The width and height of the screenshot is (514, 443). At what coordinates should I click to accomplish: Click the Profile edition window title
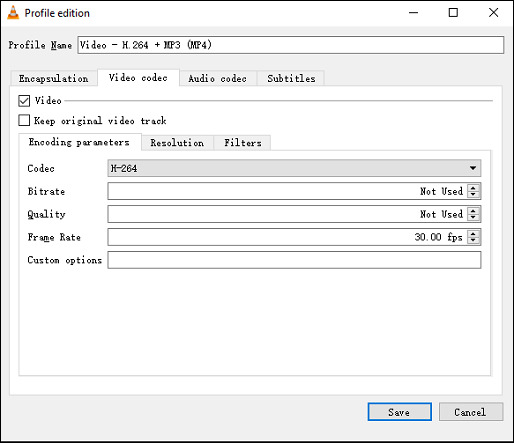(57, 13)
